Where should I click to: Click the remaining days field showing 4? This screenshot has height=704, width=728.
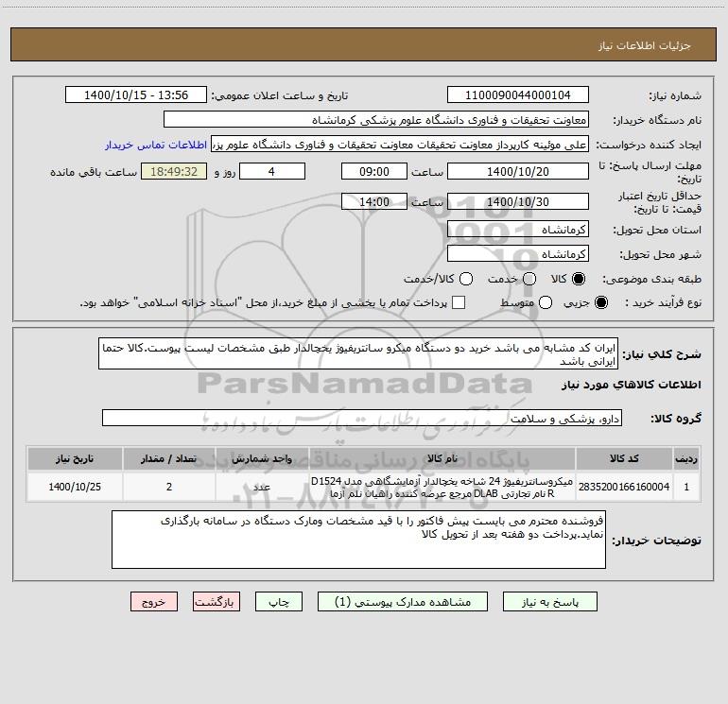272,171
